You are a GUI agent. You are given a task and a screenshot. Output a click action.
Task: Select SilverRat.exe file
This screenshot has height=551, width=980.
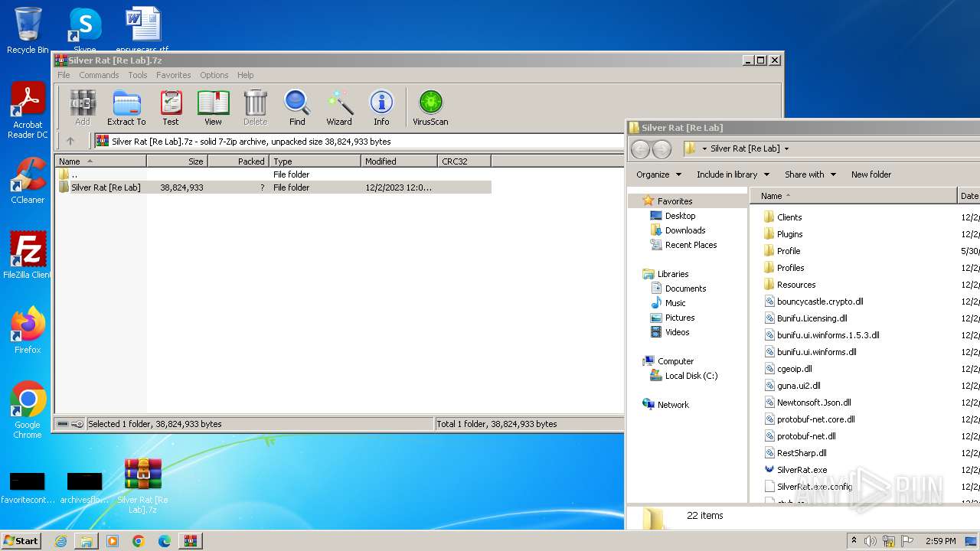[802, 470]
